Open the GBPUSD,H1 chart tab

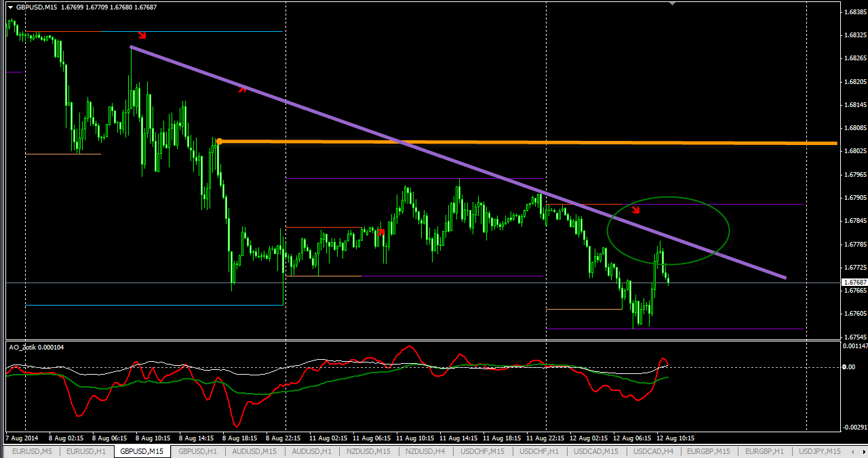pyautogui.click(x=197, y=451)
